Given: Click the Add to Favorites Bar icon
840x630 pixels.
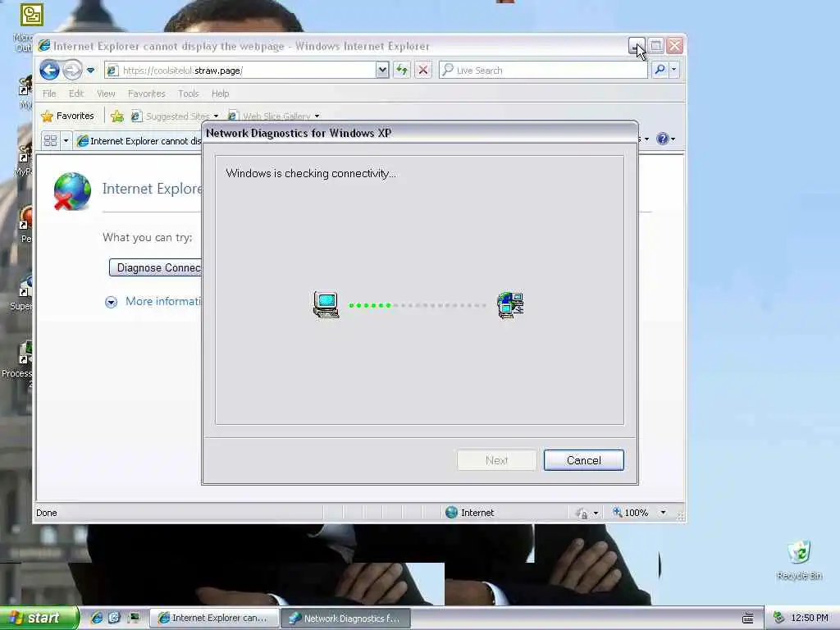Looking at the screenshot, I should (x=116, y=116).
